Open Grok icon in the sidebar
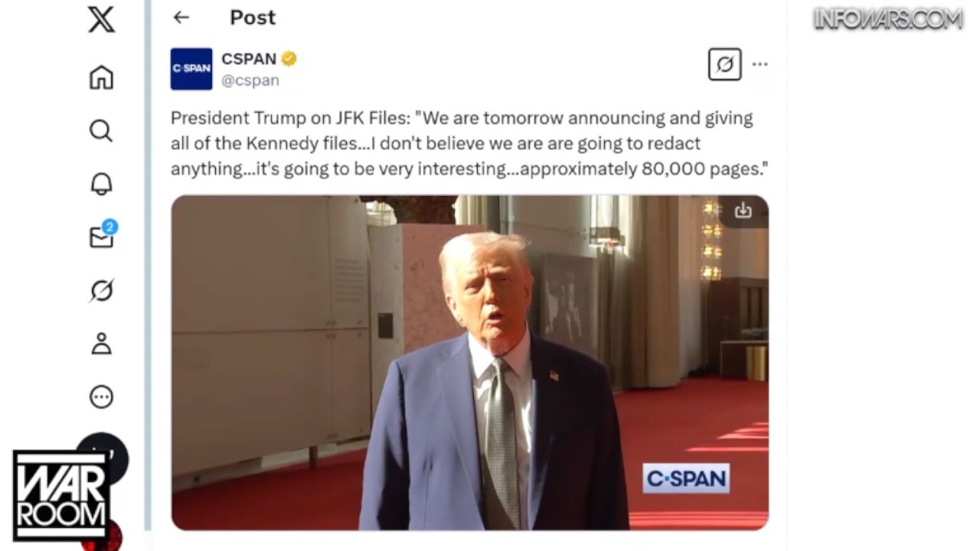The width and height of the screenshot is (980, 551). pyautogui.click(x=101, y=291)
